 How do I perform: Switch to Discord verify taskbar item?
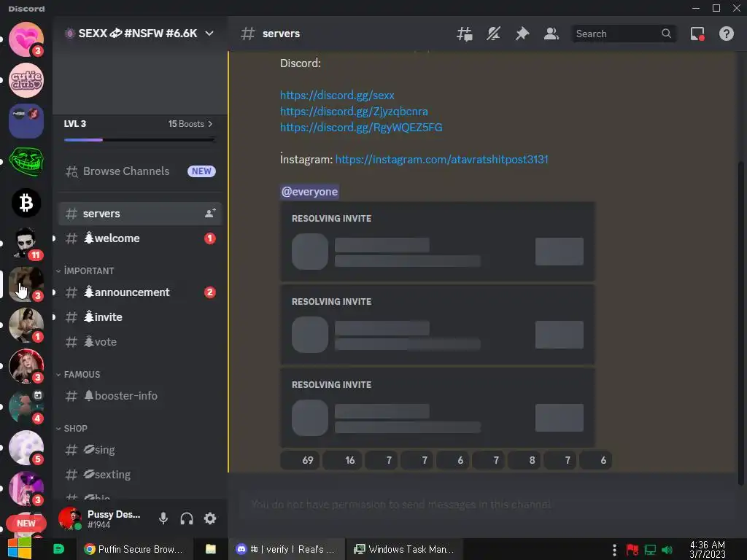(x=286, y=550)
